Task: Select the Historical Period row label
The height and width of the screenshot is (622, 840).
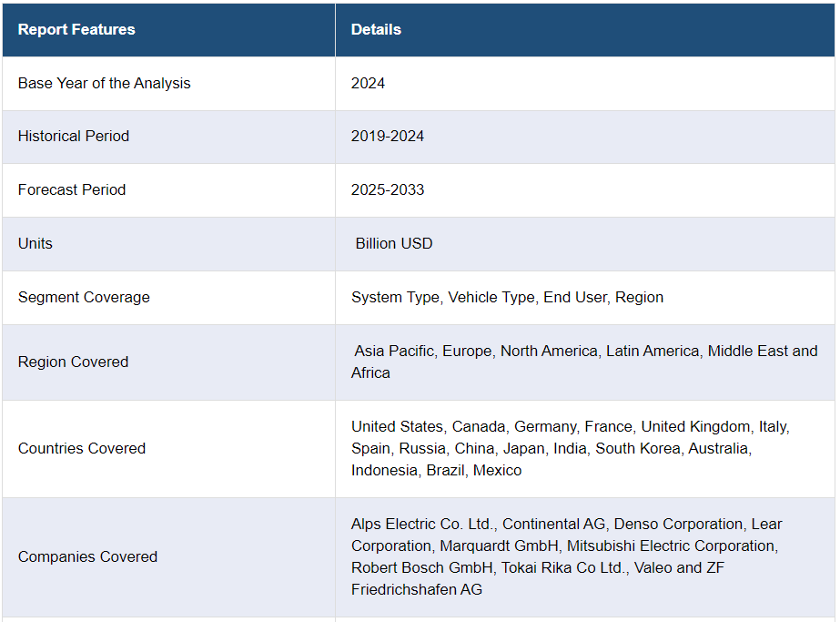Action: point(74,136)
